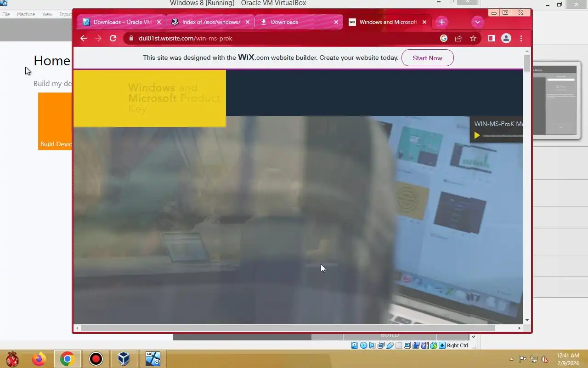Click the Google icon in the address bar
588x368 pixels.
(x=444, y=39)
